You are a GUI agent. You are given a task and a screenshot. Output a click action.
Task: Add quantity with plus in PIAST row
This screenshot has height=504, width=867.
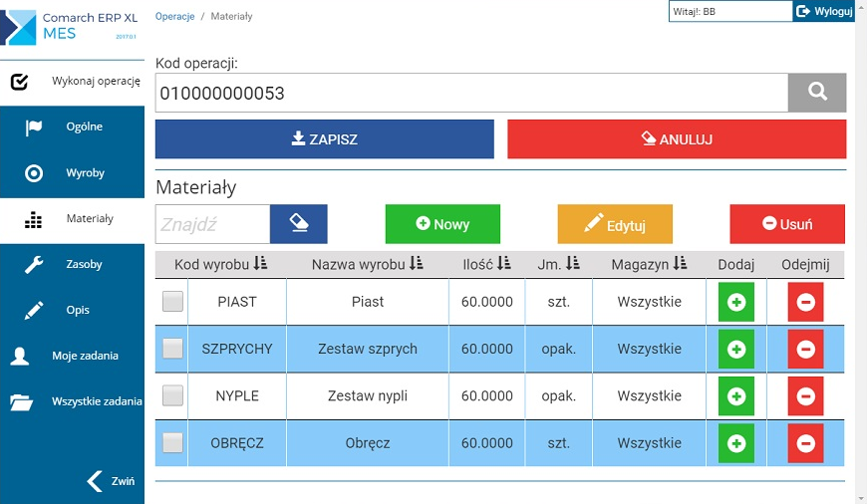(x=736, y=302)
